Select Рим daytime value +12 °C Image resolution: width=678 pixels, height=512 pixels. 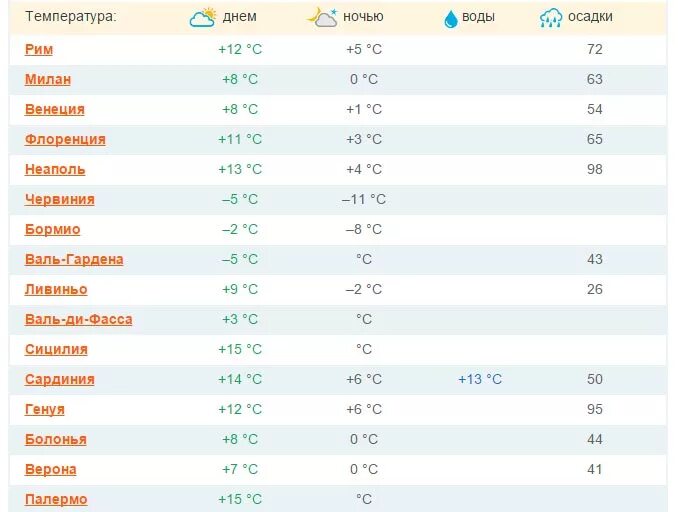click(240, 49)
